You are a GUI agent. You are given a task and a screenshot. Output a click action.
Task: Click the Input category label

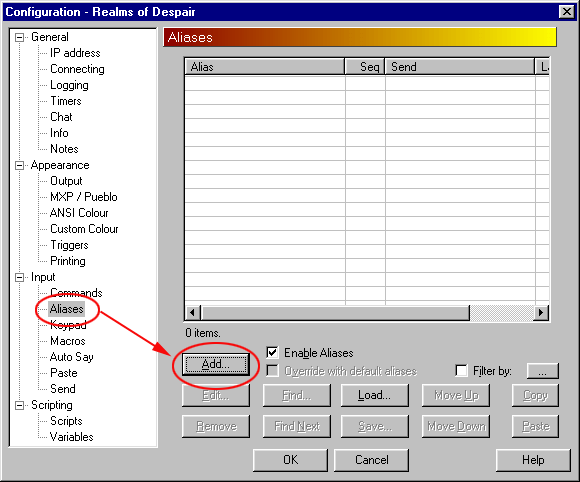click(43, 277)
